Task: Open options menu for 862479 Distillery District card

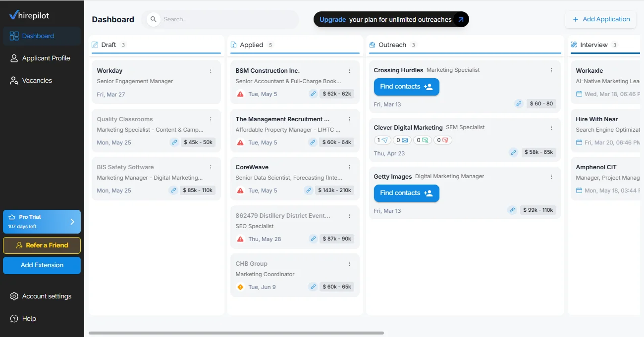Action: tap(349, 216)
